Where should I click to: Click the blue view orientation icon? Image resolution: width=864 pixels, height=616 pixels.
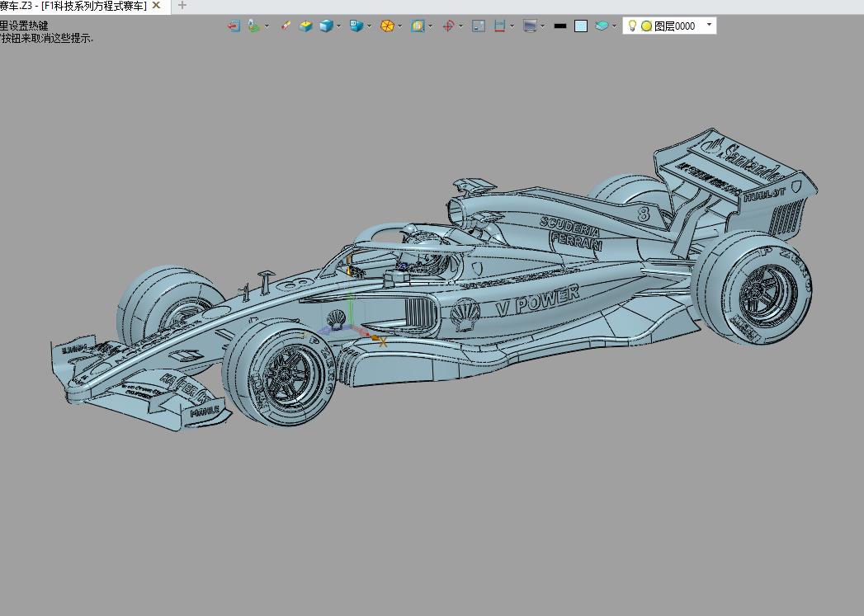[356, 26]
